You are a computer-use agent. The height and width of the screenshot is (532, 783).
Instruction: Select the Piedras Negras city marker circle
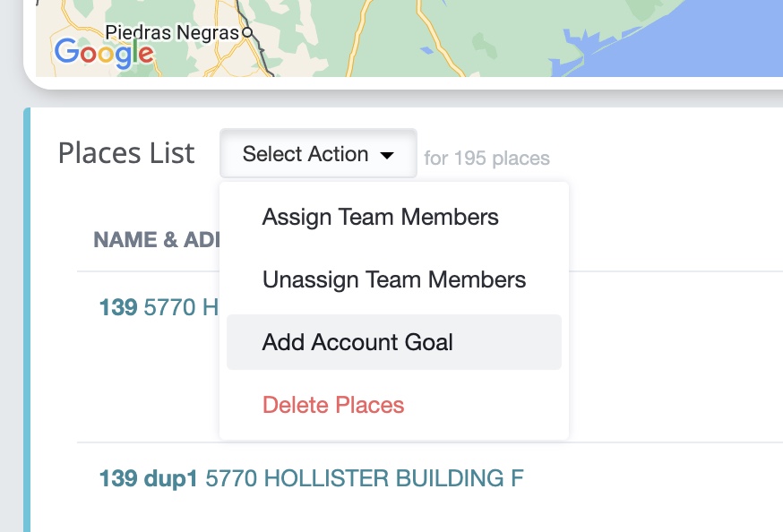[x=247, y=33]
